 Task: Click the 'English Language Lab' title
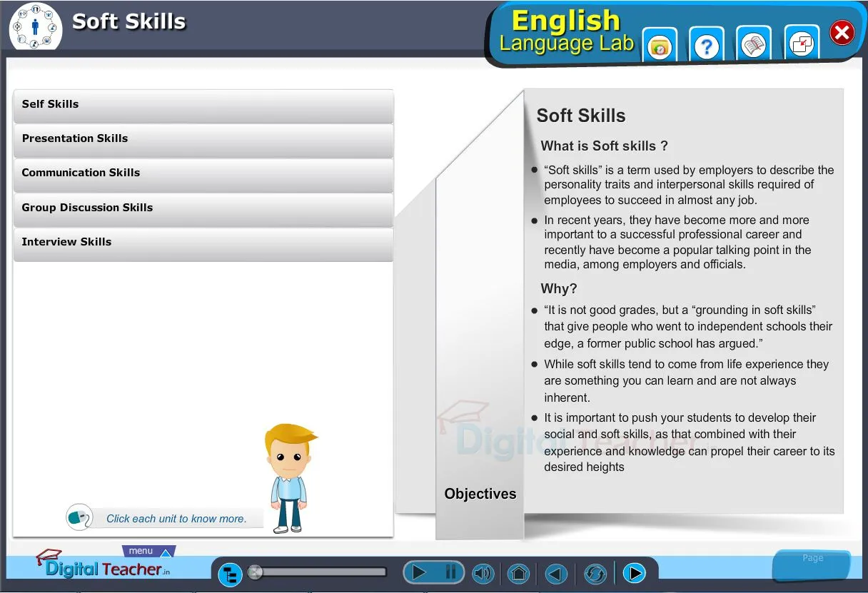tap(566, 32)
